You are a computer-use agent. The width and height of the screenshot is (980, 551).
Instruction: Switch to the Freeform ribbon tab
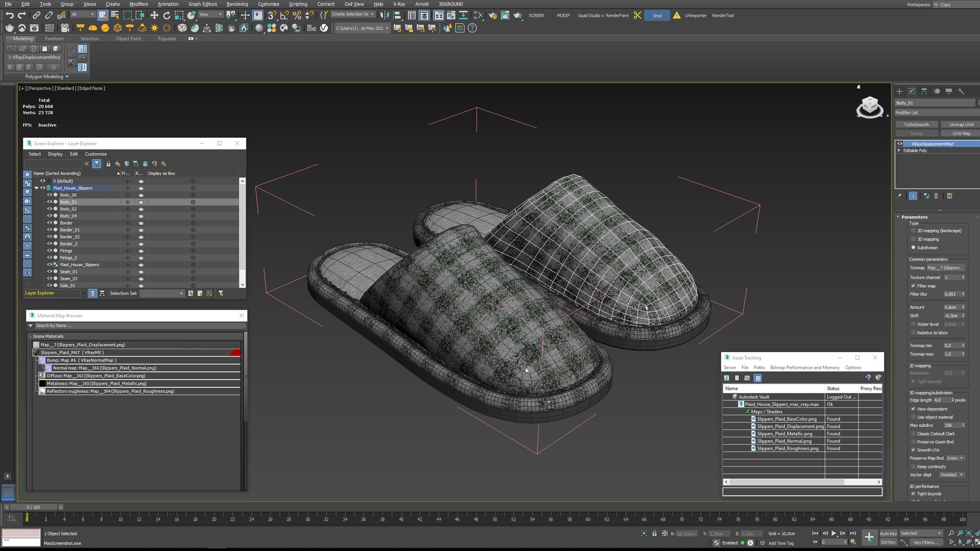54,39
